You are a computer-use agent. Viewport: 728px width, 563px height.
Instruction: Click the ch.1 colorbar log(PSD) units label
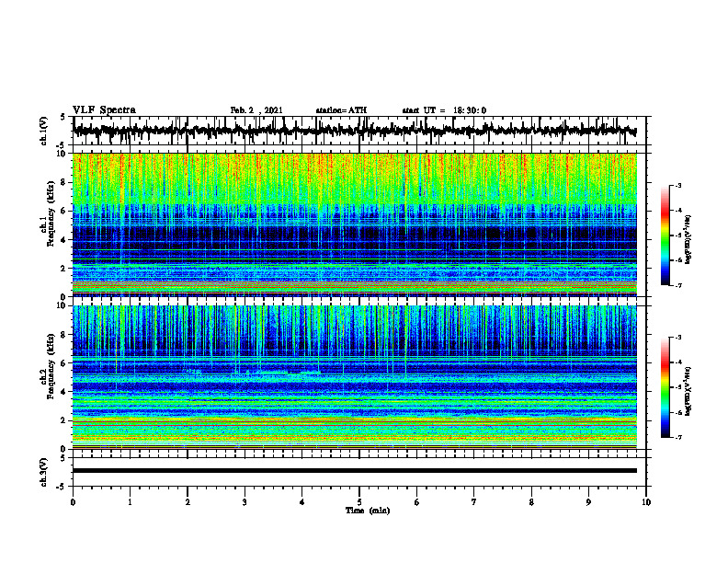click(x=689, y=239)
